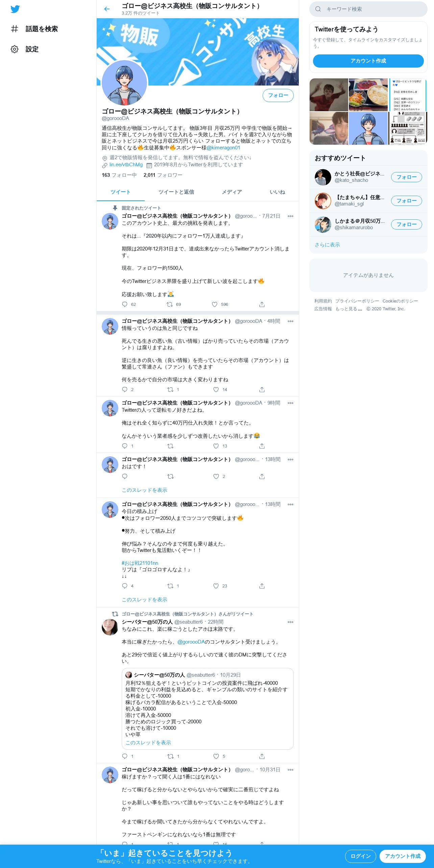Follow かとう社長 in suggestions
Image resolution: width=434 pixels, height=868 pixels.
click(406, 177)
